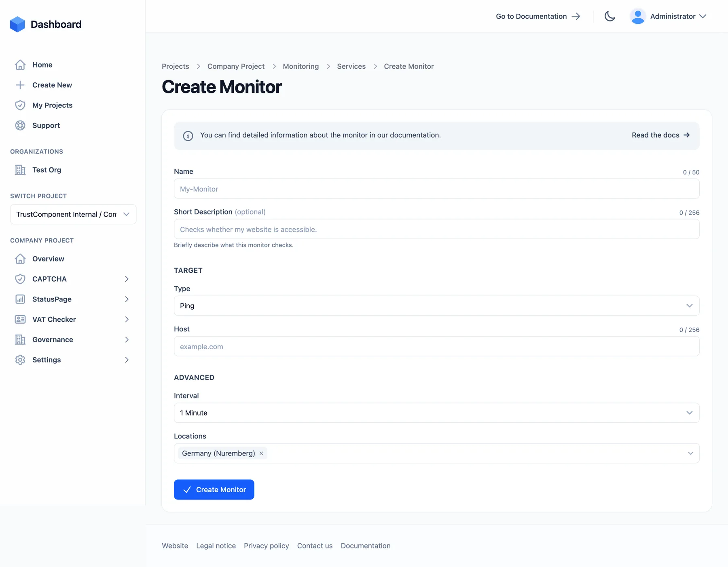Click the blue cube Dashboard logo

click(17, 24)
